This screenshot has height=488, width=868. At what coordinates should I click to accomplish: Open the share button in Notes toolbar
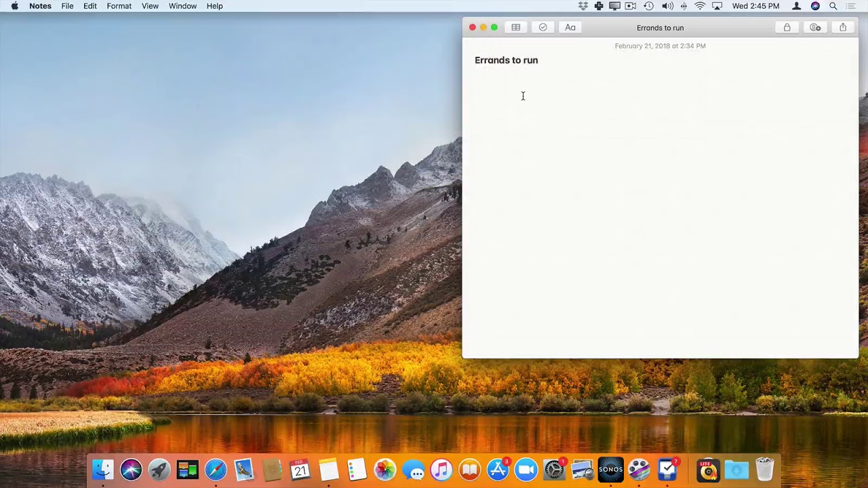(843, 28)
